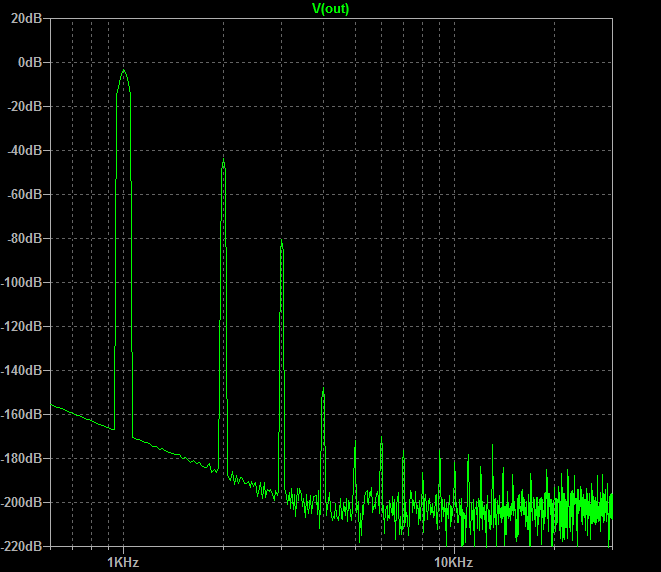Image resolution: width=661 pixels, height=572 pixels.
Task: Click the V(out) trace label
Action: pos(330,8)
